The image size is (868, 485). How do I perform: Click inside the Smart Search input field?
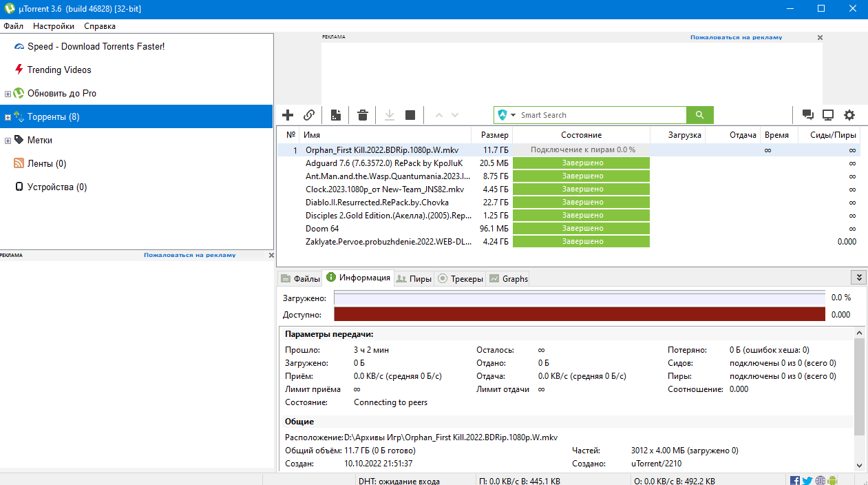coord(599,115)
